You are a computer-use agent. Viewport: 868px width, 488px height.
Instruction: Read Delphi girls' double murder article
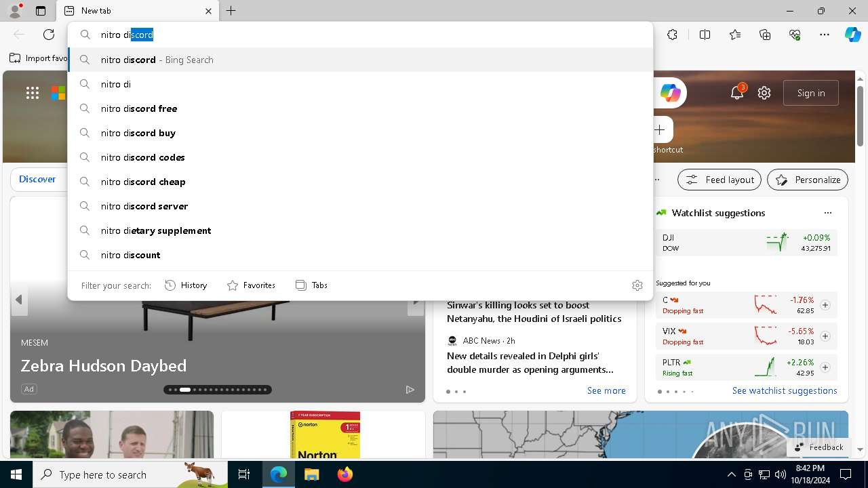[x=530, y=363]
